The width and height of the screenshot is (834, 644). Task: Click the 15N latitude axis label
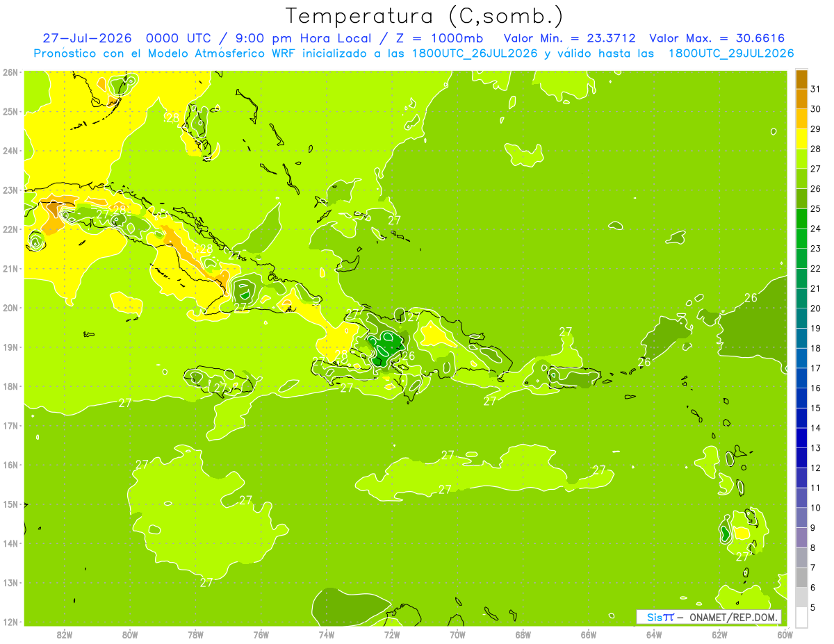coord(10,504)
